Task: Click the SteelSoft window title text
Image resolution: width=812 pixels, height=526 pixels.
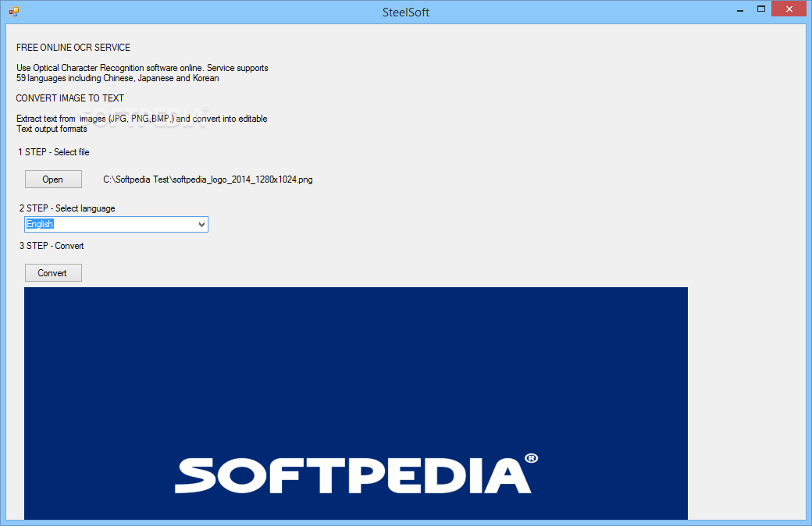Action: [406, 12]
